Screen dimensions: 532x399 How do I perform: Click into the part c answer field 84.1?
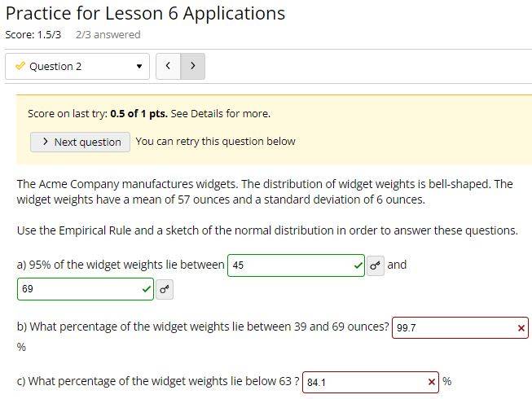[371, 383]
